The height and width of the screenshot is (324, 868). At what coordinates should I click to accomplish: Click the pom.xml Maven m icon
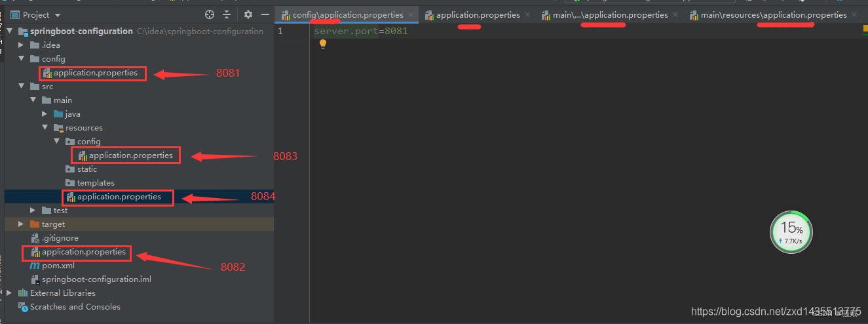[35, 265]
